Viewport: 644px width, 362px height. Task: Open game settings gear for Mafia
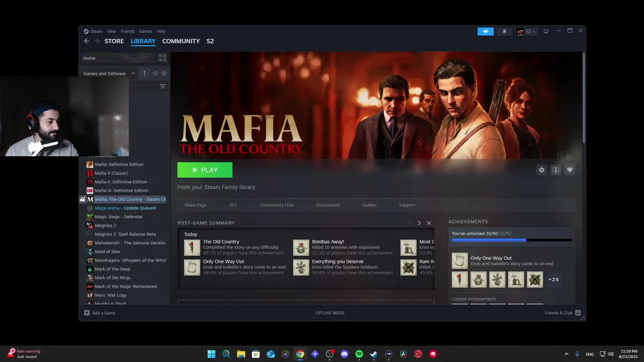click(541, 170)
